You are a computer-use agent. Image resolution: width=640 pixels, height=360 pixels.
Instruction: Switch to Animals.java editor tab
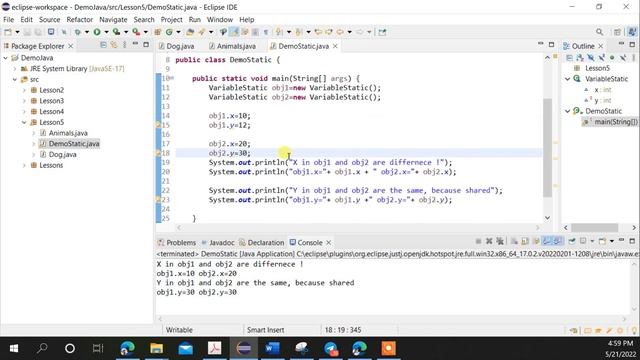[x=232, y=46]
